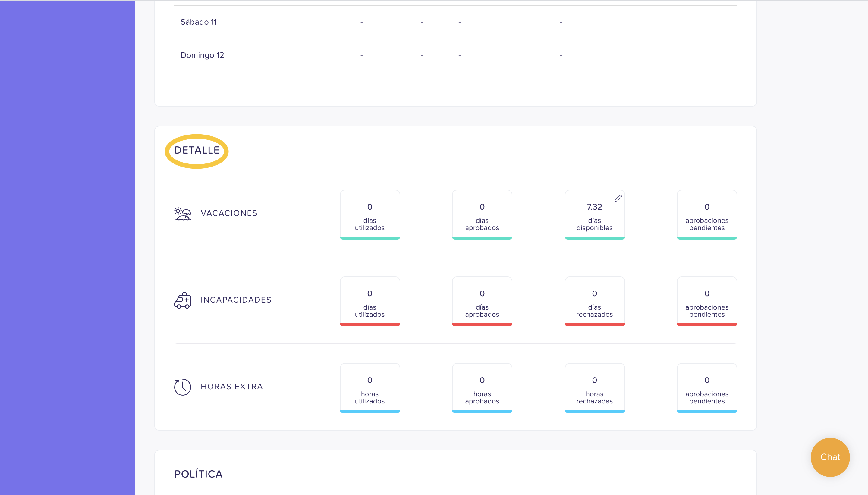
Task: Select the Incapacidades días utilizados card
Action: (370, 301)
